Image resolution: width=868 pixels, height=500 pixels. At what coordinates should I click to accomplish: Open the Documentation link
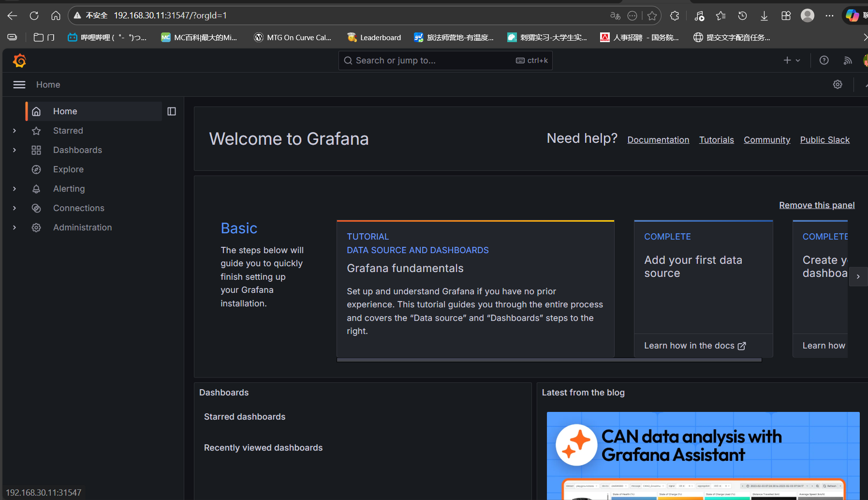tap(658, 140)
